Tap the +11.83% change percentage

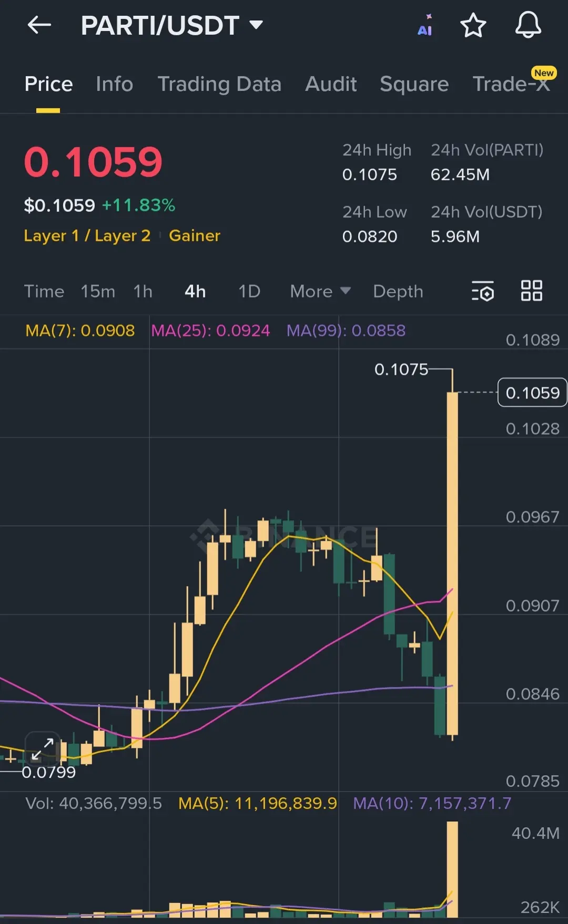click(138, 205)
